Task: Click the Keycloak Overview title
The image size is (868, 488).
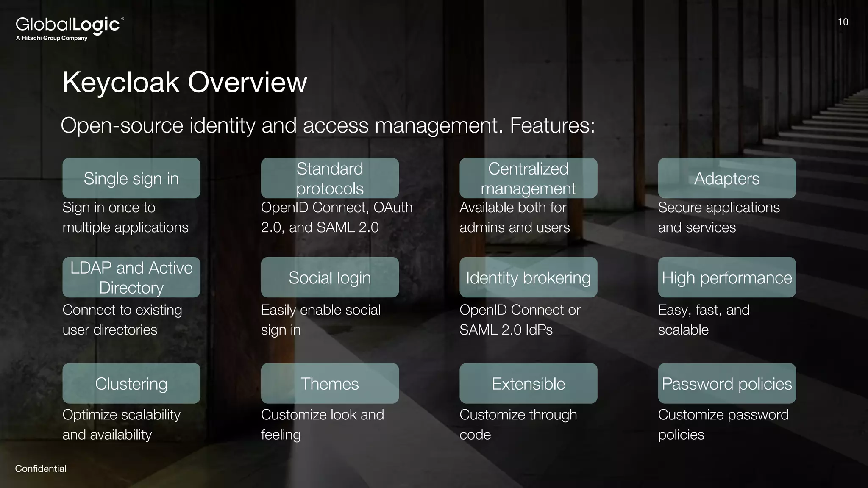Action: [x=184, y=82]
